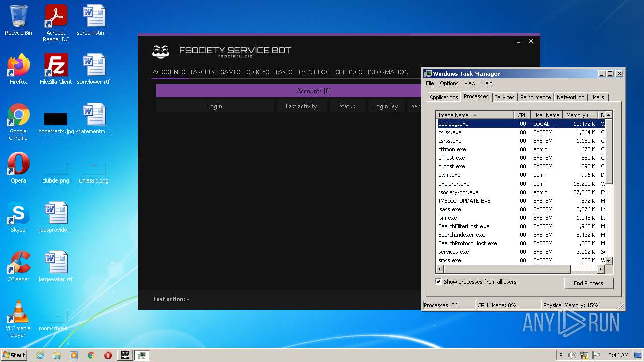Sort processes by User Name column

click(x=546, y=115)
